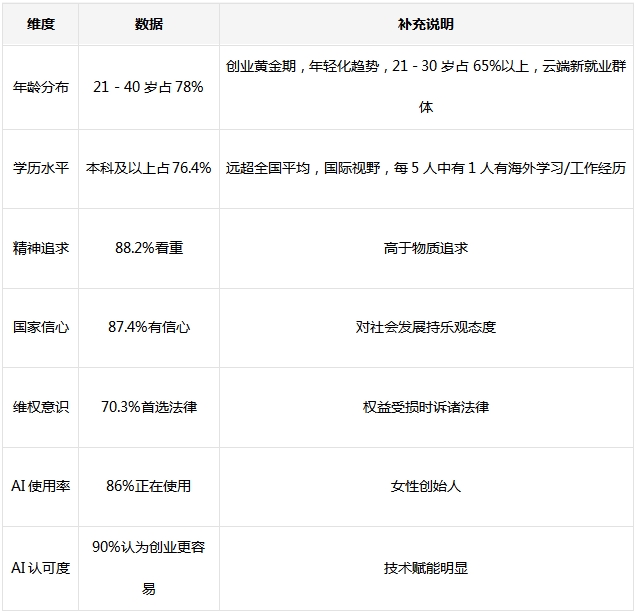Click the 女性创始人 note cell
This screenshot has height=613, width=636.
(425, 486)
